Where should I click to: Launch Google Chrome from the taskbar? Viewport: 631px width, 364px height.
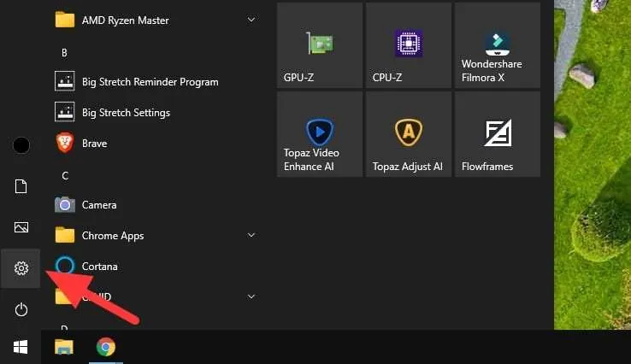pos(106,347)
